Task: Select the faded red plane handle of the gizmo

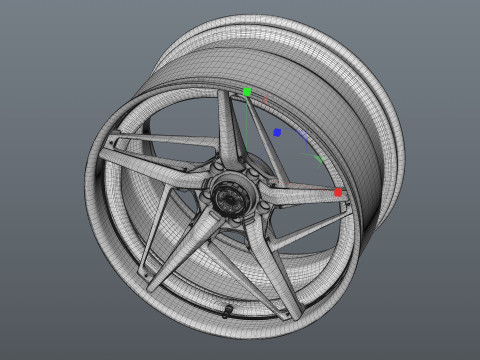Action: [x=266, y=99]
